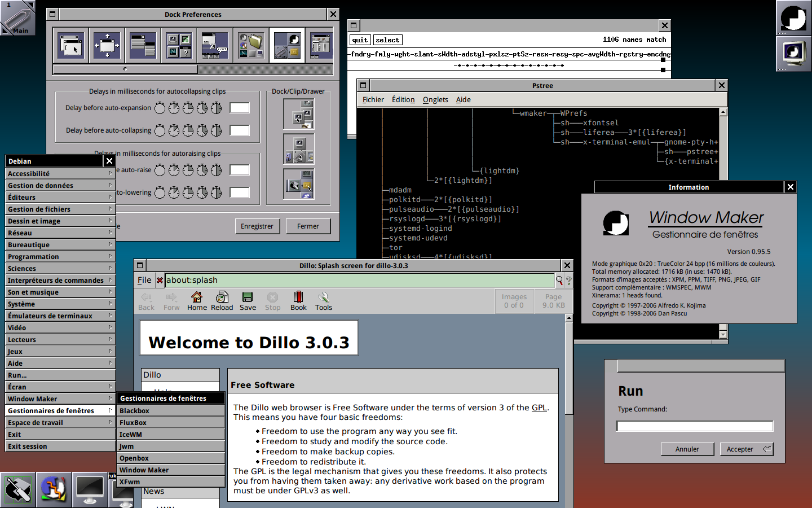
Task: Click the Type Command field in Run
Action: [694, 426]
